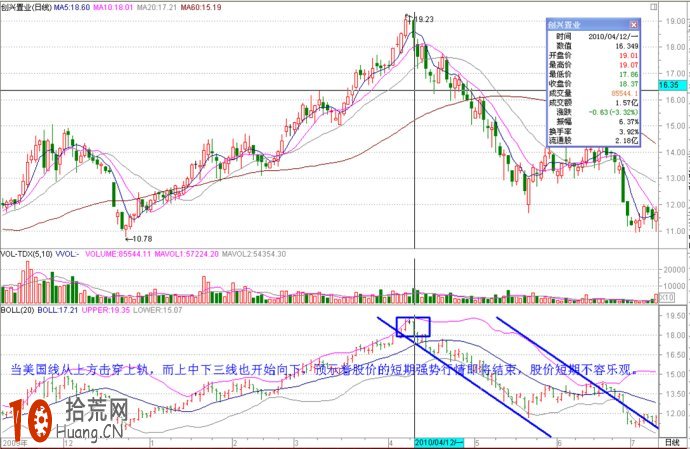Image resolution: width=690 pixels, height=449 pixels.
Task: Click the VOLUME:85544.11 value label
Action: point(118,254)
